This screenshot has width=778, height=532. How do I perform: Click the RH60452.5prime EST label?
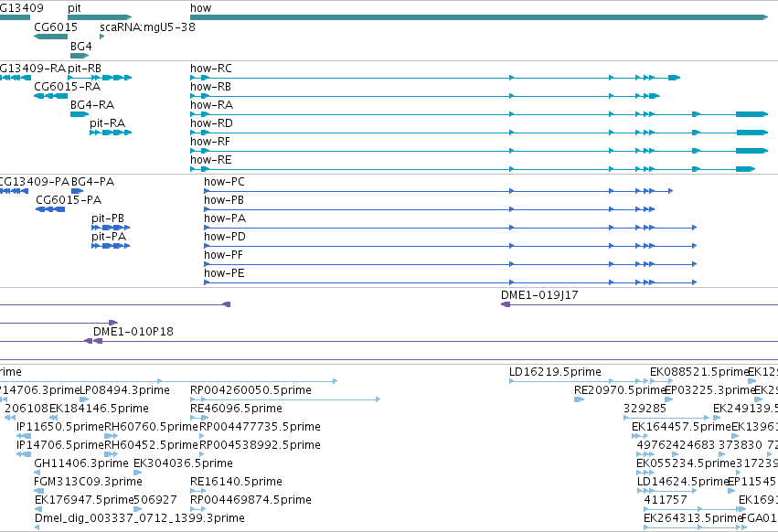coord(152,446)
